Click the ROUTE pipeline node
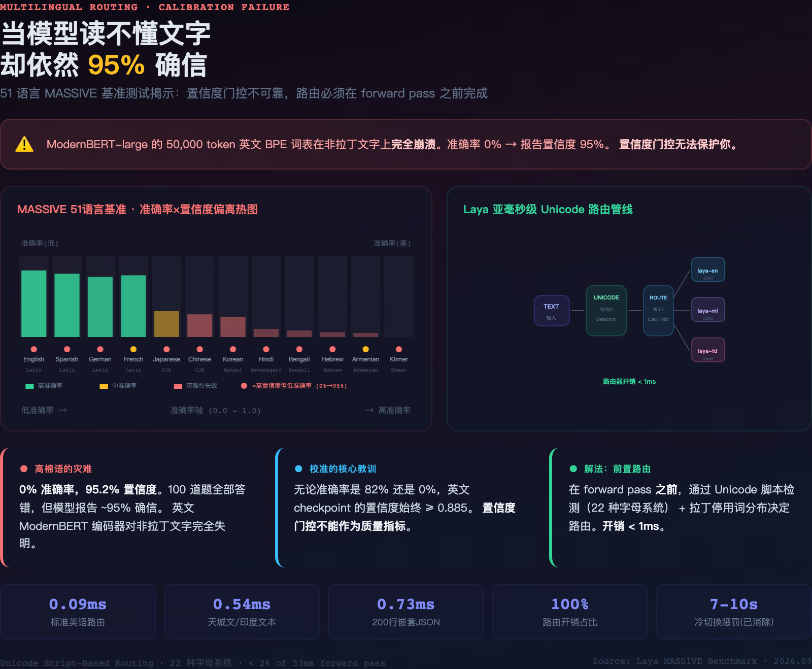Screen dimensions: 812x669 (658, 311)
